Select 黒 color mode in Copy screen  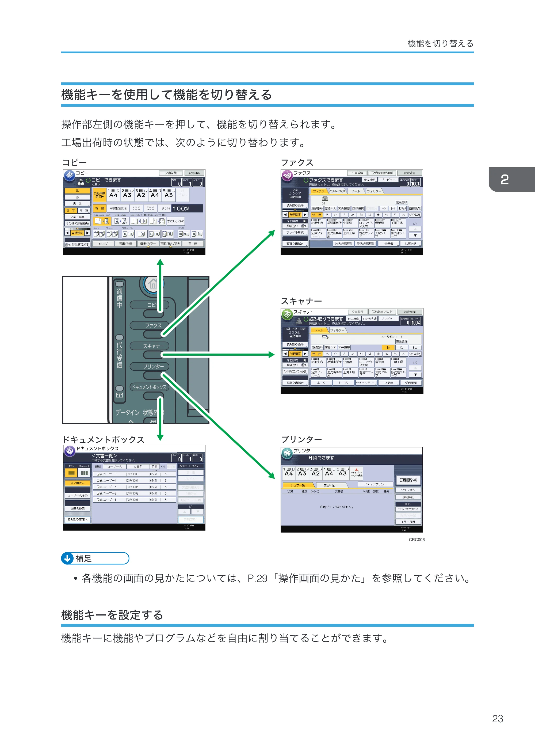coord(77,191)
